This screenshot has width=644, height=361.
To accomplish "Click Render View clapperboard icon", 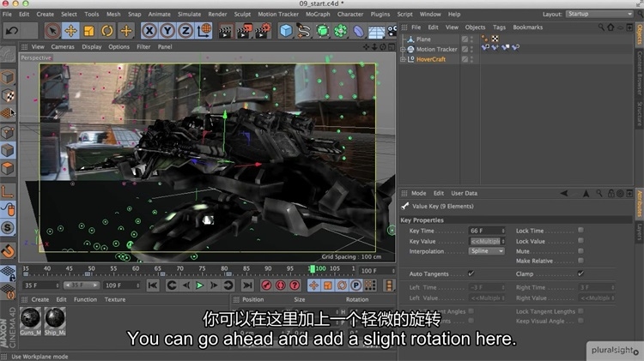I will pyautogui.click(x=225, y=31).
